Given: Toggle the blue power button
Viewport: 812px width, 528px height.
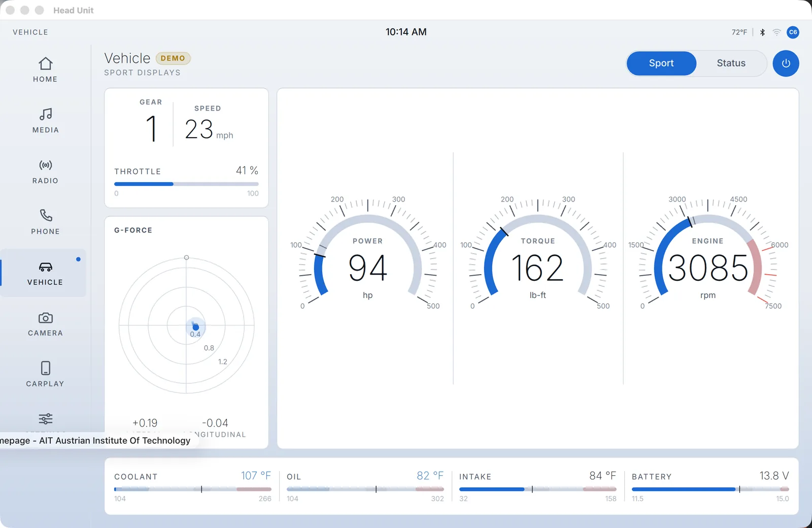Looking at the screenshot, I should (786, 63).
